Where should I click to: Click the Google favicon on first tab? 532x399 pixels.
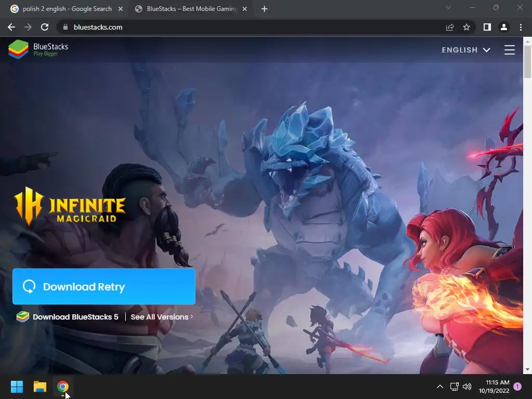coord(14,9)
